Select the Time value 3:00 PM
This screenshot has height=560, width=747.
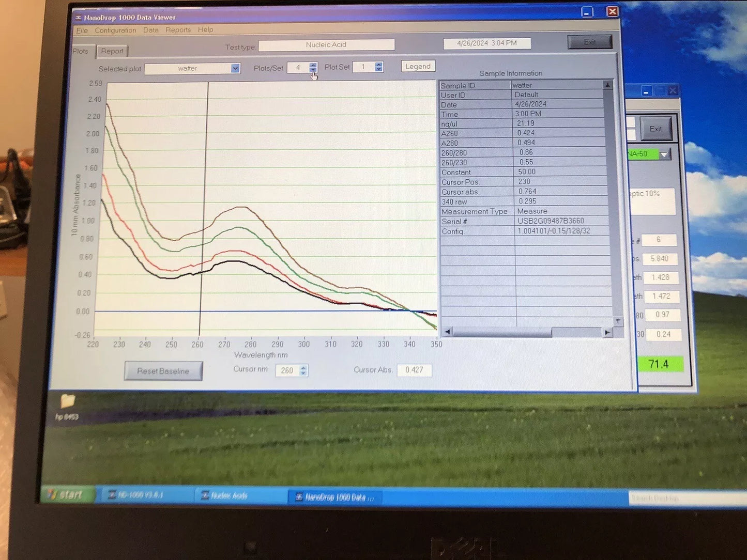coord(558,114)
